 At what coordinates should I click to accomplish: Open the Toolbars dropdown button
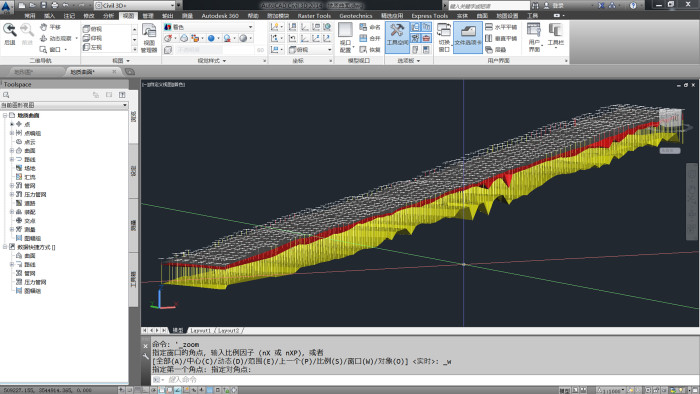tap(556, 37)
